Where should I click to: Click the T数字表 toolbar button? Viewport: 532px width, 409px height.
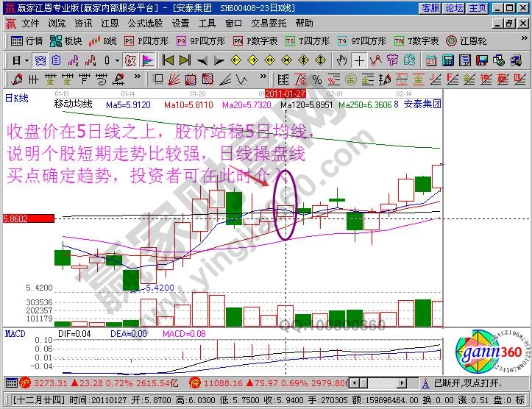(417, 40)
